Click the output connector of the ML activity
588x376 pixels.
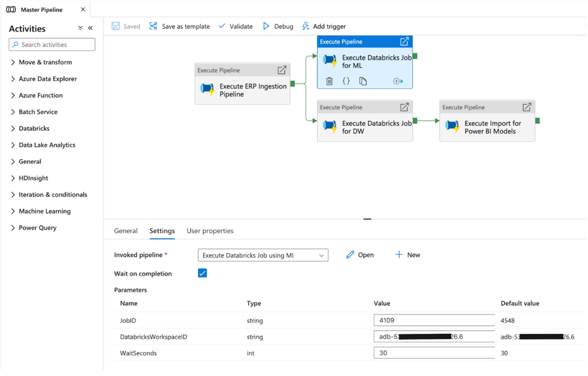pyautogui.click(x=415, y=56)
